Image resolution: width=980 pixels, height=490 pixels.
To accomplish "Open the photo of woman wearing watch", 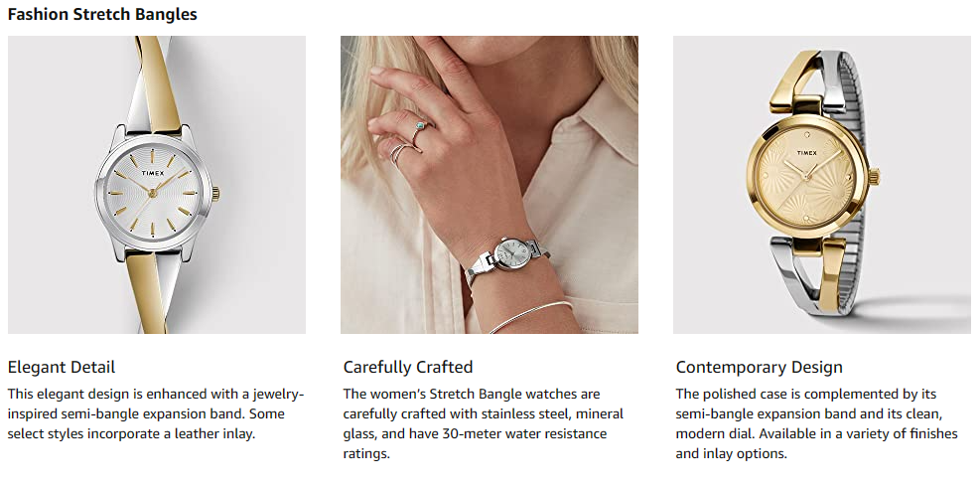I will pyautogui.click(x=489, y=185).
